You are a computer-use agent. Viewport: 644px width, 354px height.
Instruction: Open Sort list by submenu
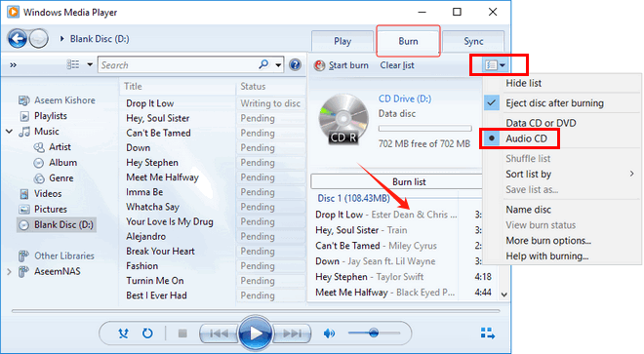(570, 175)
